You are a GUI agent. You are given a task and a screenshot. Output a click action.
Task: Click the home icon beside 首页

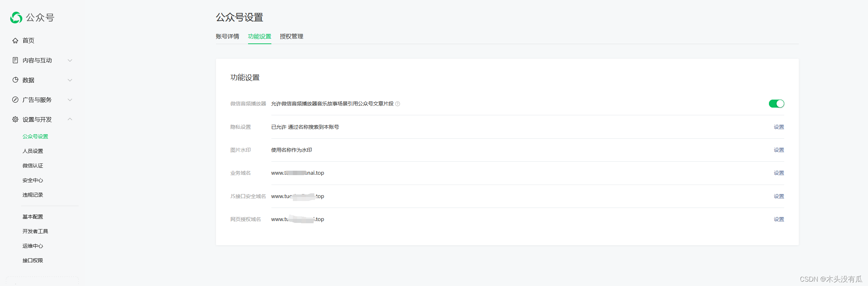pos(15,40)
